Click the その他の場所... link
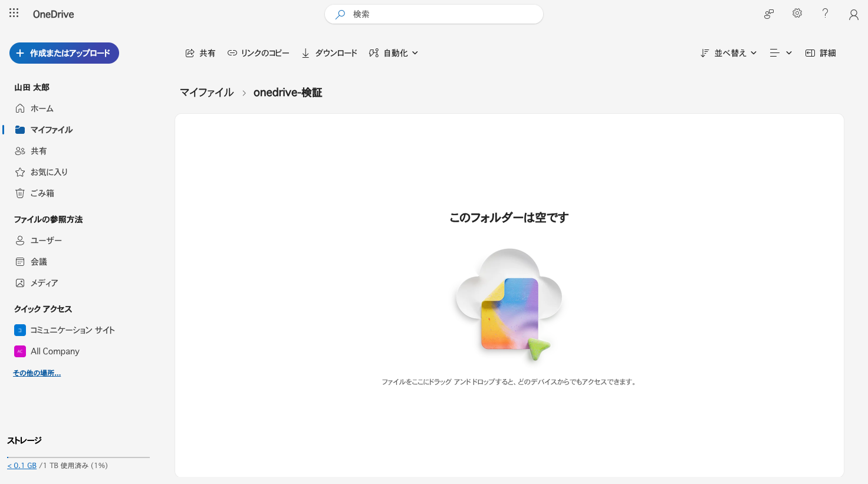 click(x=37, y=373)
